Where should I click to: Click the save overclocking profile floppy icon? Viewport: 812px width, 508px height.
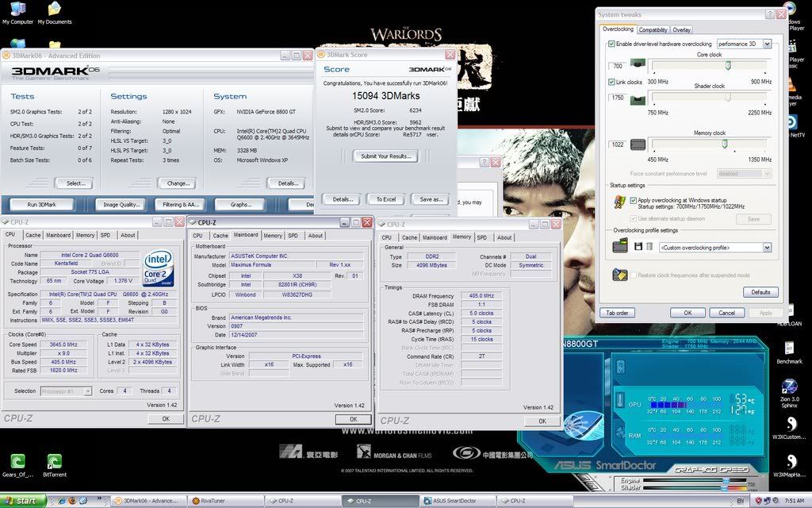click(x=638, y=248)
